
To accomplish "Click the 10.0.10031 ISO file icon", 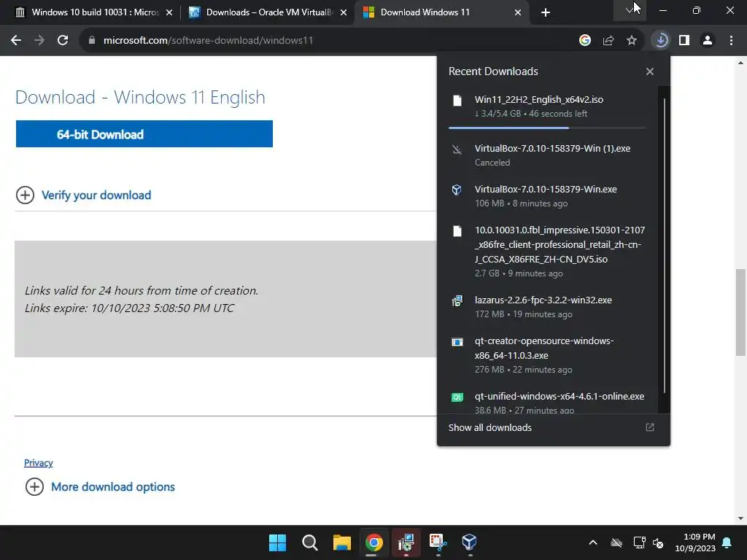I will (457, 231).
